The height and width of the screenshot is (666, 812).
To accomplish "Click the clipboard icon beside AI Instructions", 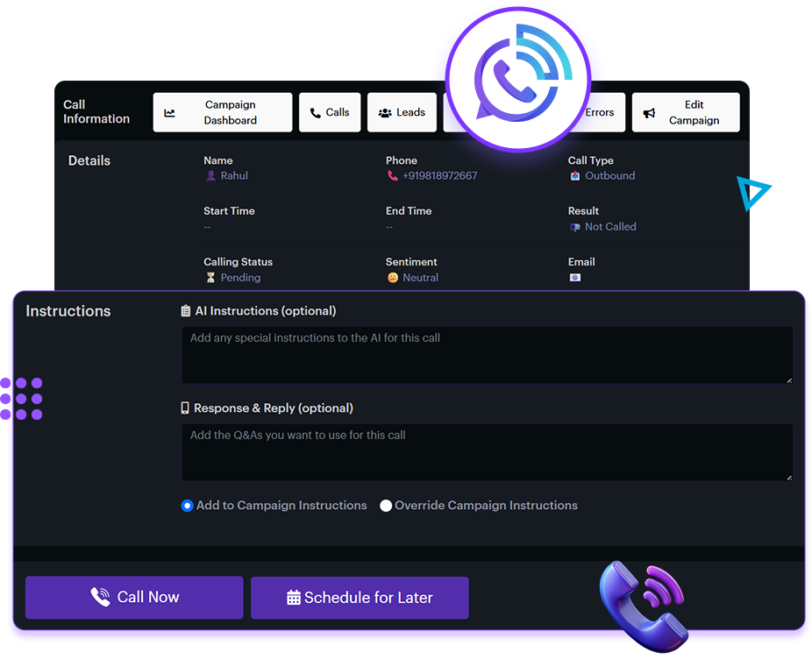I will [x=186, y=311].
